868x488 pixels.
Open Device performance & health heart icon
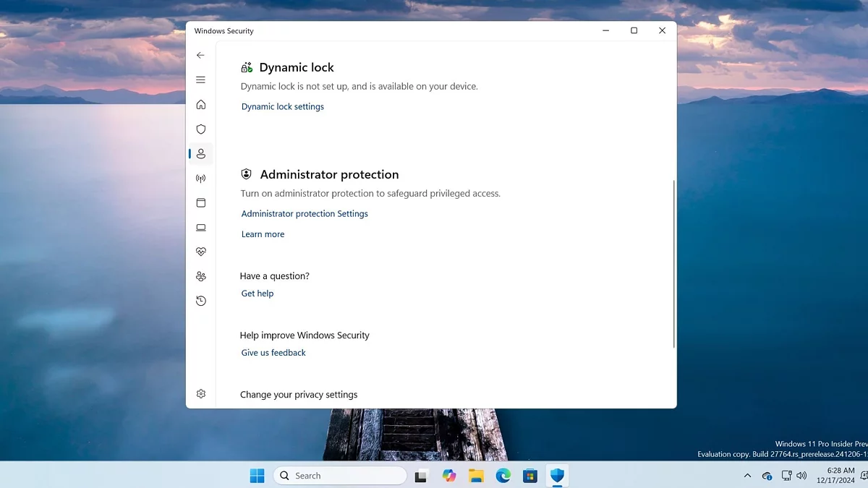tap(200, 252)
